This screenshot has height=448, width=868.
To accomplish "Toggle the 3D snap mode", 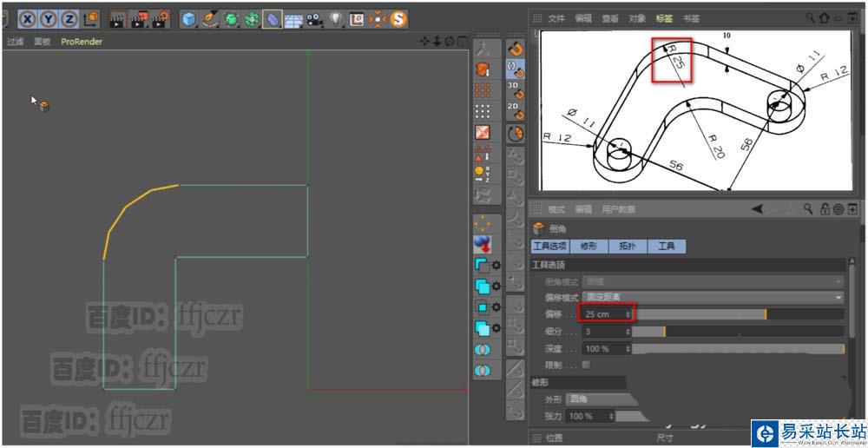I will pos(516,89).
